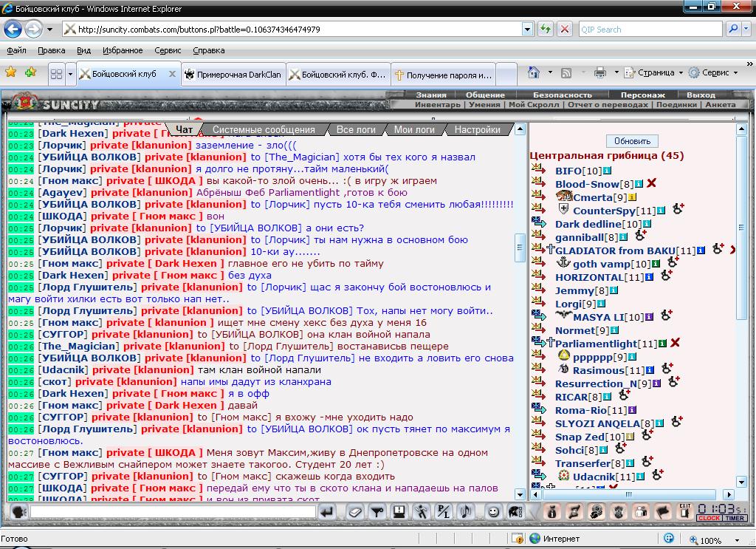Click the IE refresh page icon
Screen dimensions: 756x549
click(x=545, y=30)
